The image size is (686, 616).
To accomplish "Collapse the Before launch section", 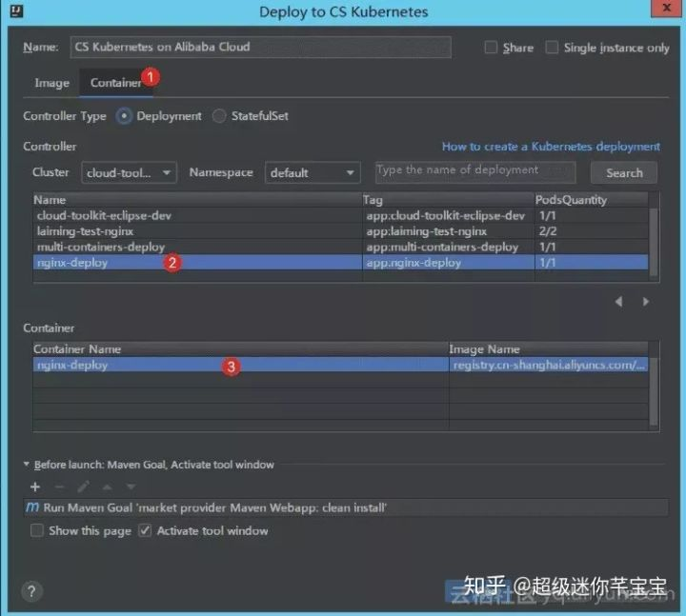I will [x=27, y=464].
